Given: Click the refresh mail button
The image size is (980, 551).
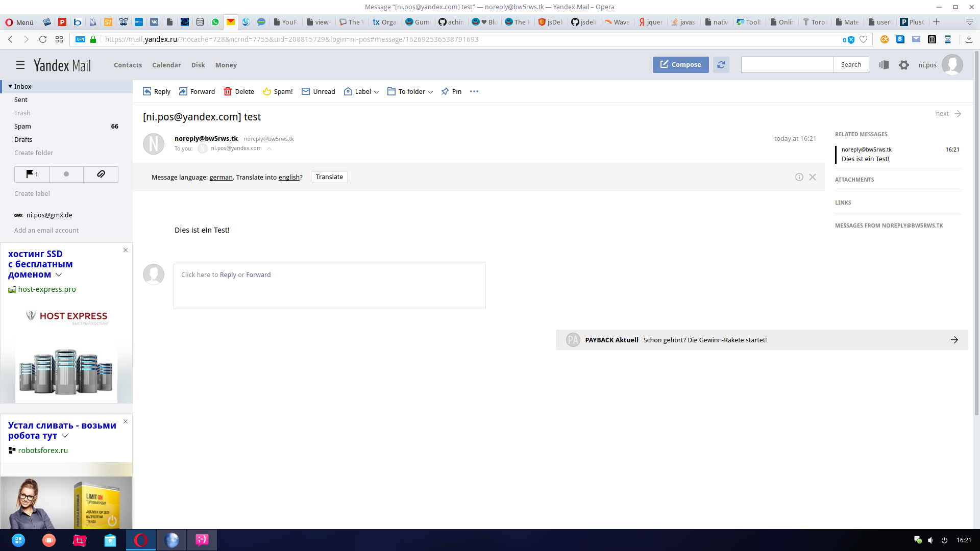Looking at the screenshot, I should point(721,65).
